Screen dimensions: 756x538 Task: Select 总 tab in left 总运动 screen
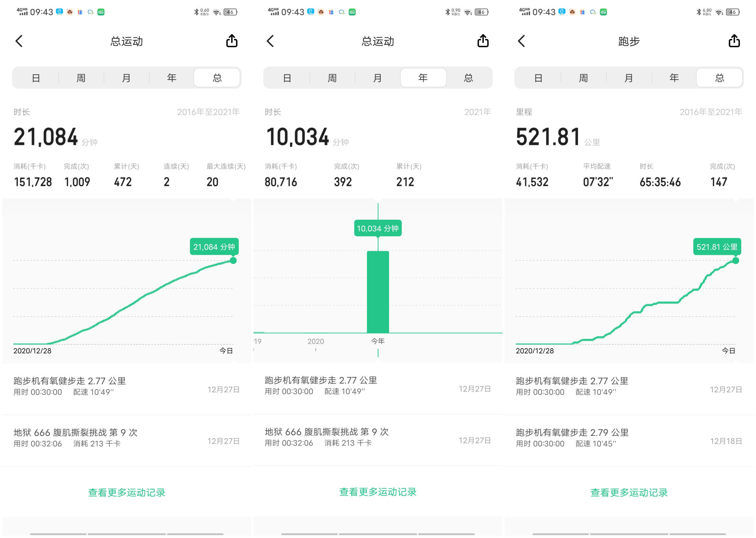[217, 78]
